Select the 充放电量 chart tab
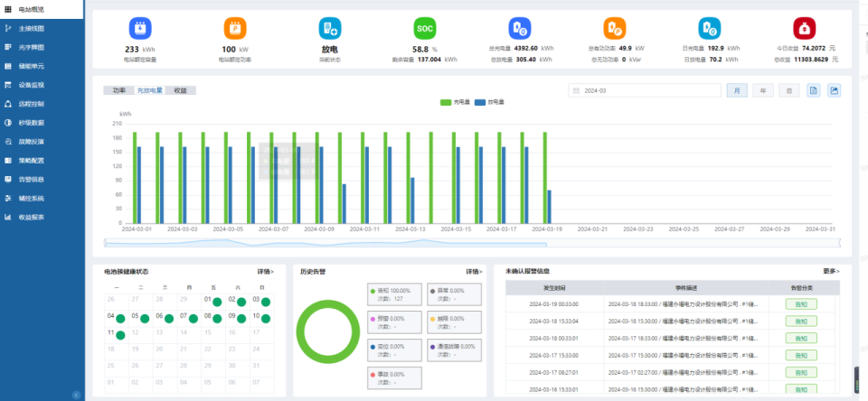The image size is (868, 401). (x=149, y=90)
